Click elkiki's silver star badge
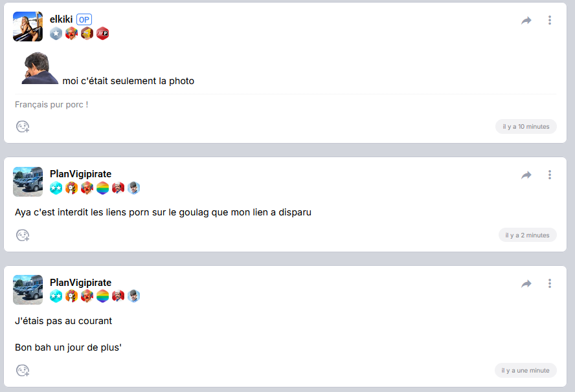The width and height of the screenshot is (575, 392). 56,34
